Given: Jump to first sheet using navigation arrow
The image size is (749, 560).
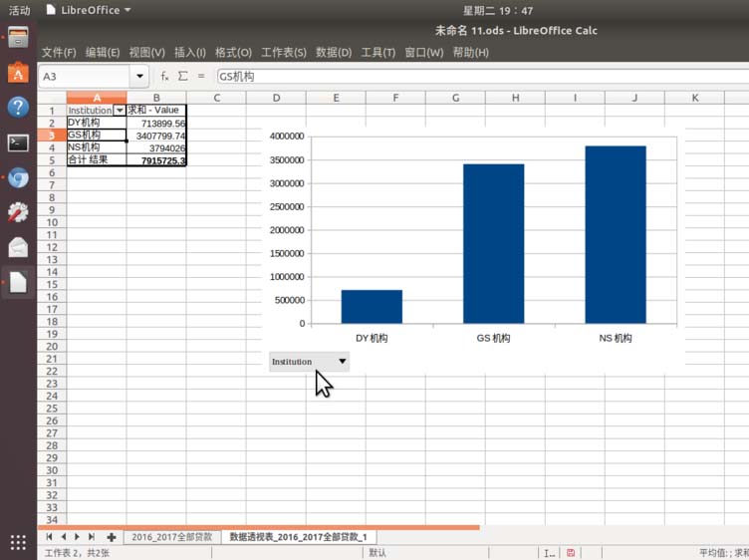Looking at the screenshot, I should pos(50,537).
